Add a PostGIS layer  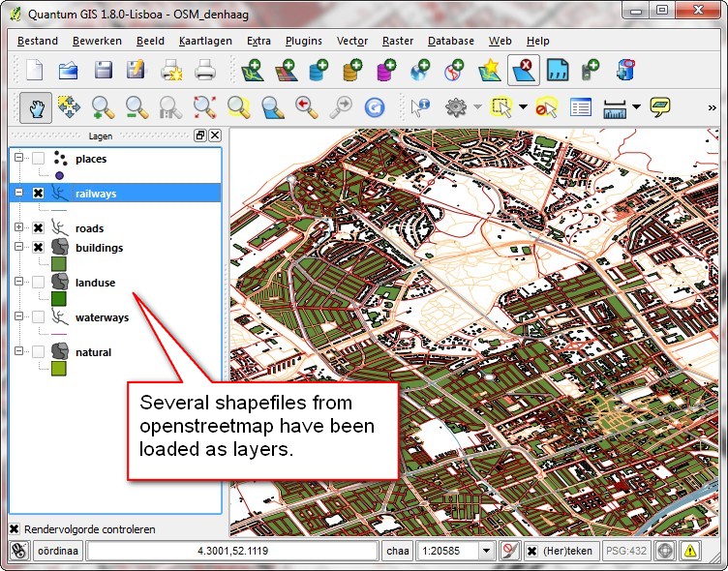tap(318, 70)
